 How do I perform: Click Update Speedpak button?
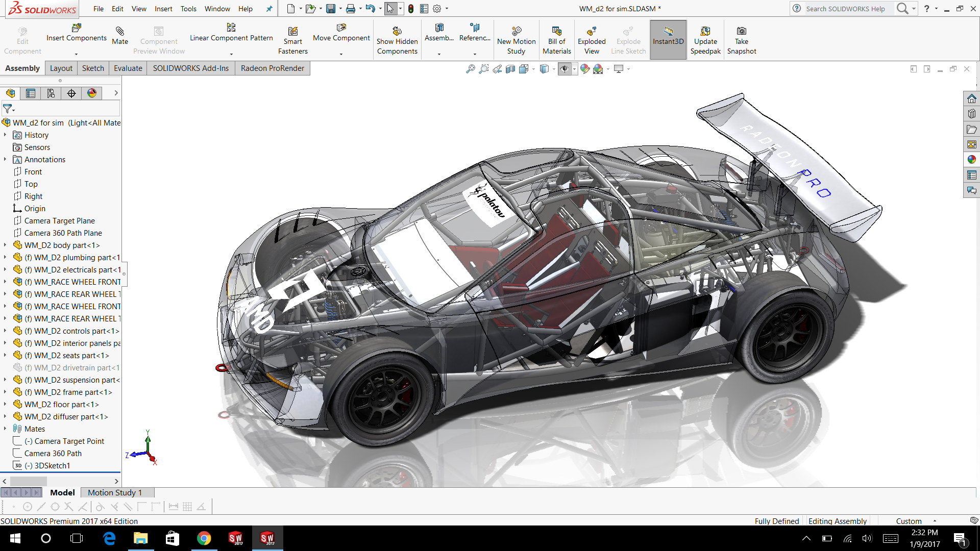tap(705, 39)
